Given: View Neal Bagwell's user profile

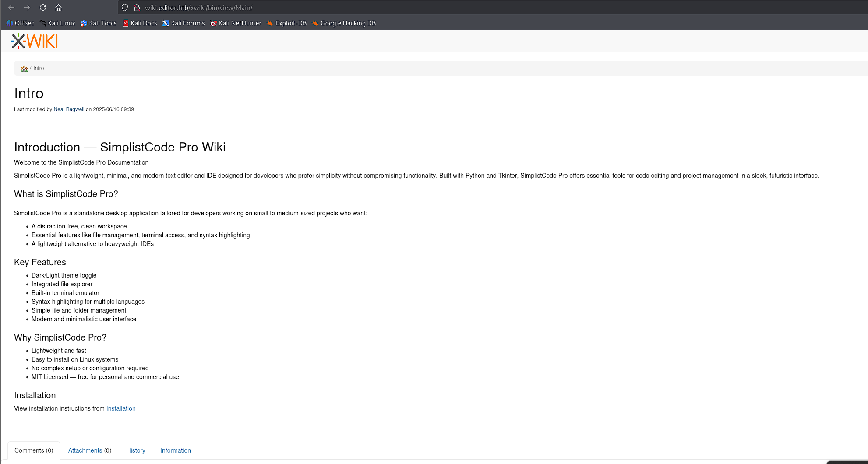Looking at the screenshot, I should [69, 109].
